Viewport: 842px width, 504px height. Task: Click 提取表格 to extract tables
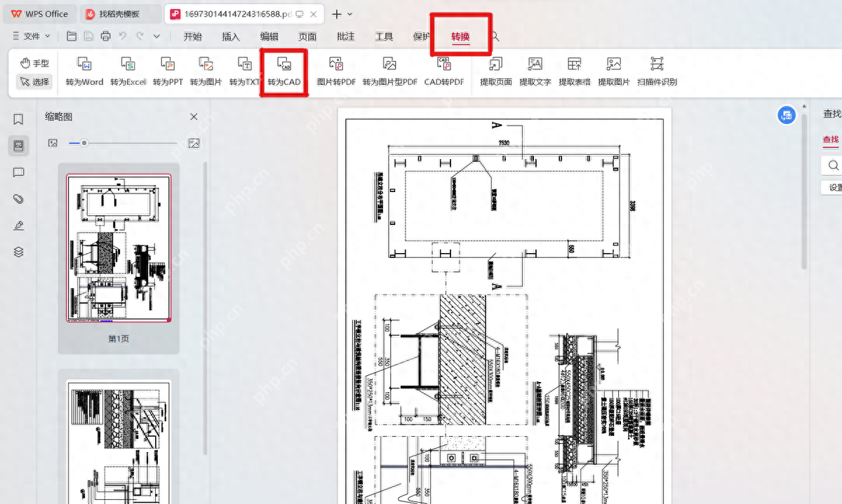coord(575,72)
